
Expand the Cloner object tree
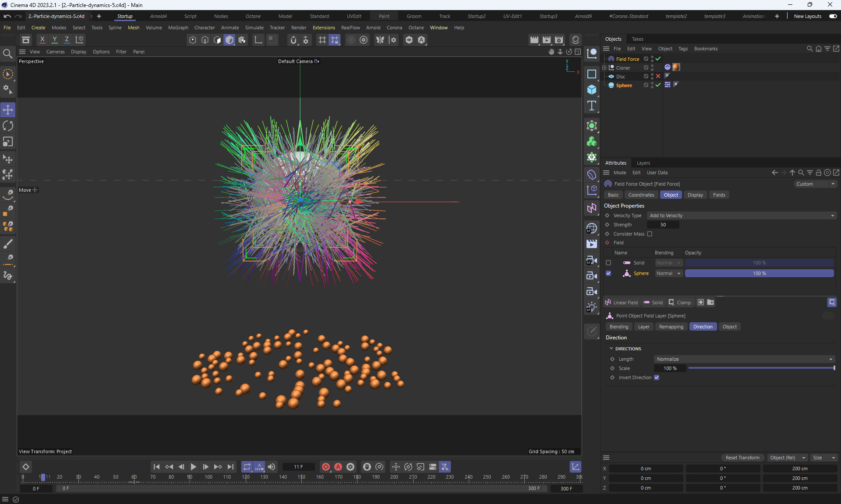coord(604,67)
